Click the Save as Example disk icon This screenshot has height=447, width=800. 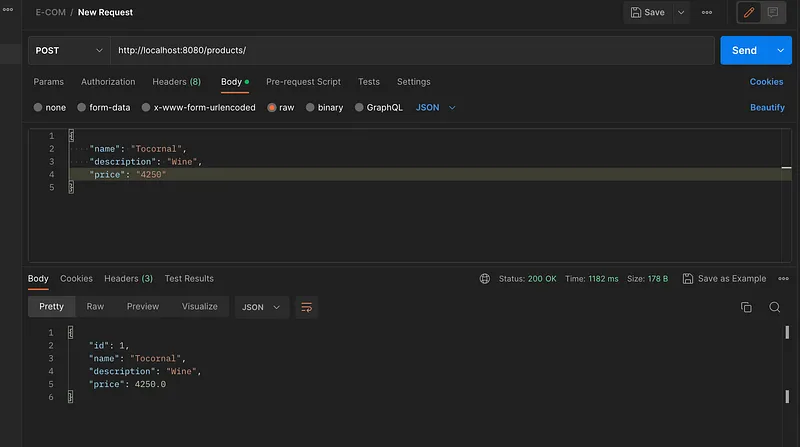pyautogui.click(x=688, y=279)
